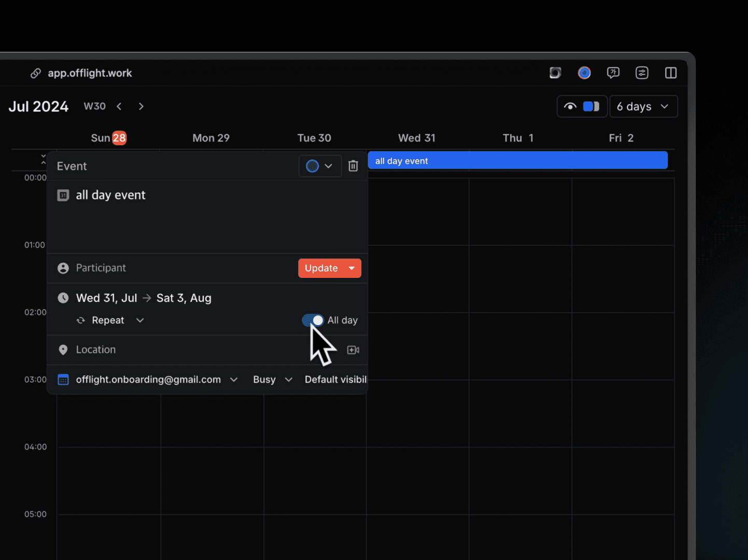Click the Location pin icon
748x560 pixels.
[63, 350]
